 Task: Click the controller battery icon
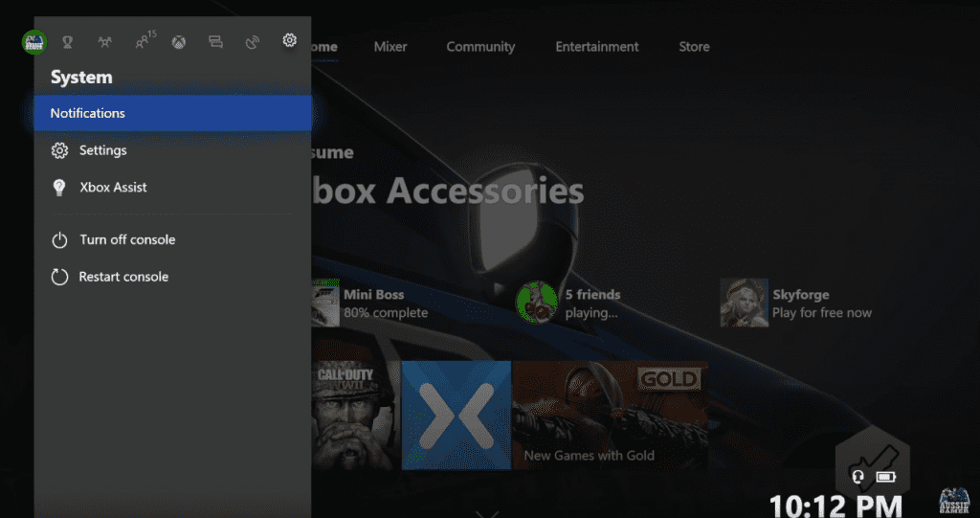click(x=886, y=478)
